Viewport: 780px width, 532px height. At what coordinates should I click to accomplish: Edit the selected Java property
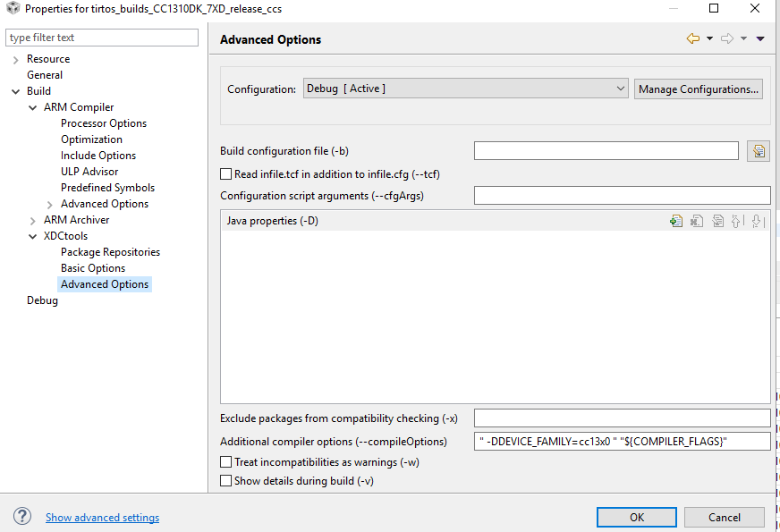[717, 221]
